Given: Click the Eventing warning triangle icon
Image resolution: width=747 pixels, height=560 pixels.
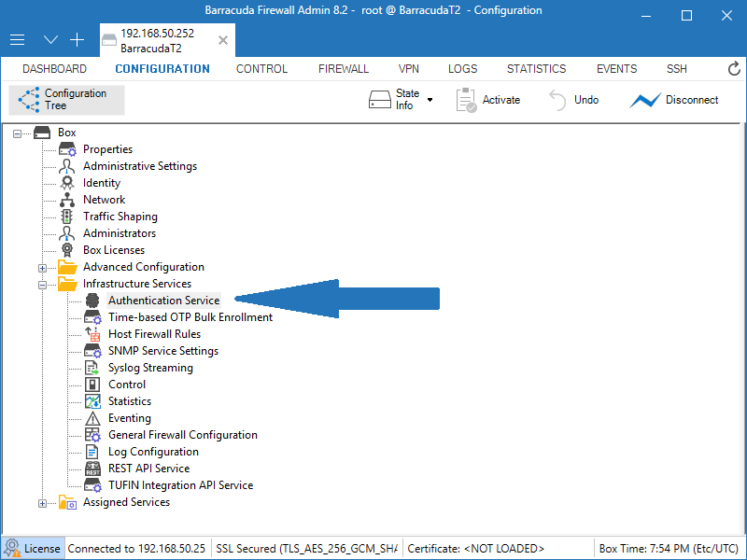Looking at the screenshot, I should [x=92, y=418].
